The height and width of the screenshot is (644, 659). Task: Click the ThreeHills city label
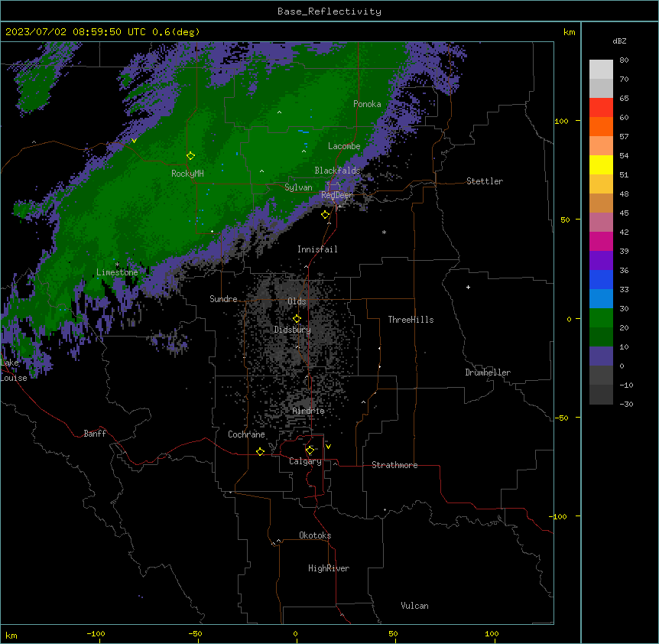411,320
